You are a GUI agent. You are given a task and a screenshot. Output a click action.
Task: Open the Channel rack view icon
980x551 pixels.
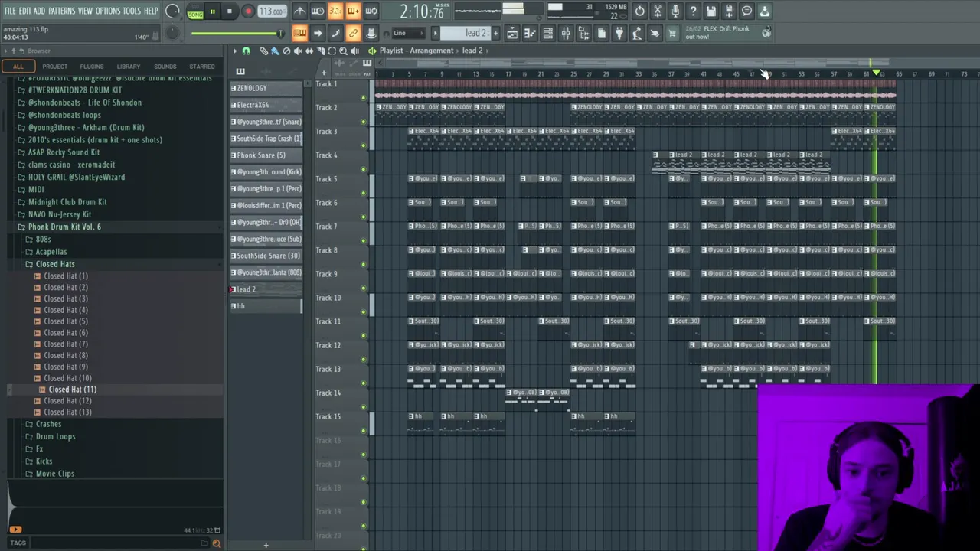(x=547, y=33)
